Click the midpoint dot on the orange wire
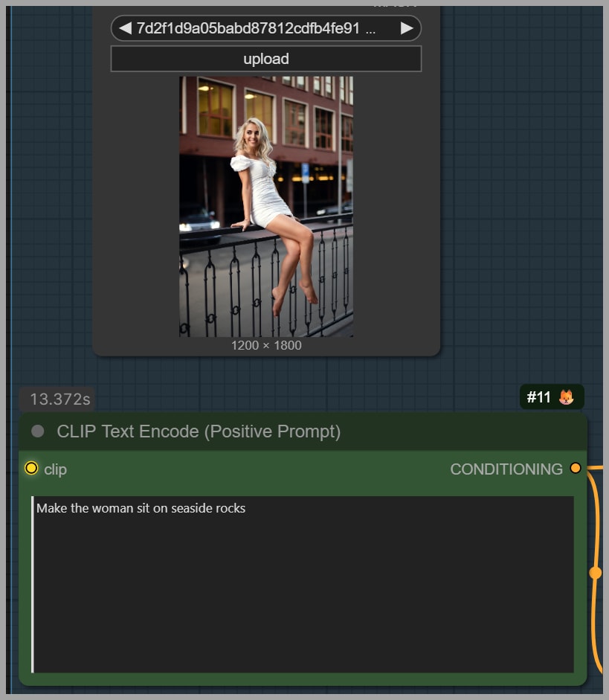The width and height of the screenshot is (609, 700). tap(595, 573)
